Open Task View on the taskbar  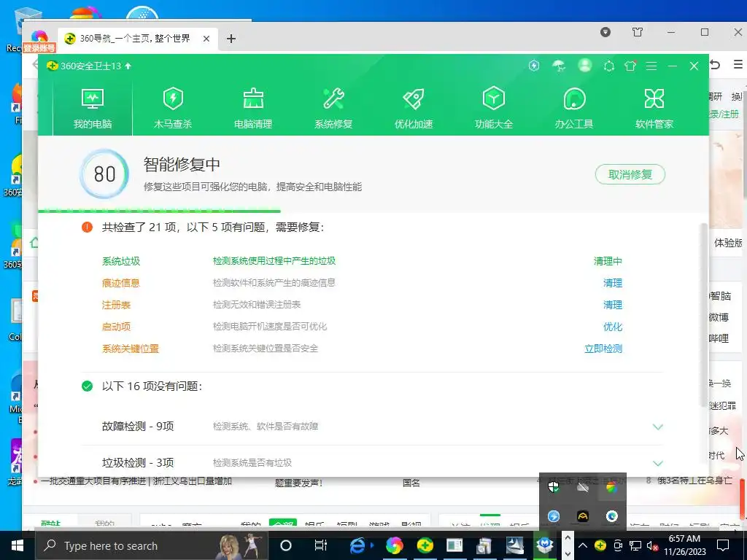pyautogui.click(x=321, y=545)
